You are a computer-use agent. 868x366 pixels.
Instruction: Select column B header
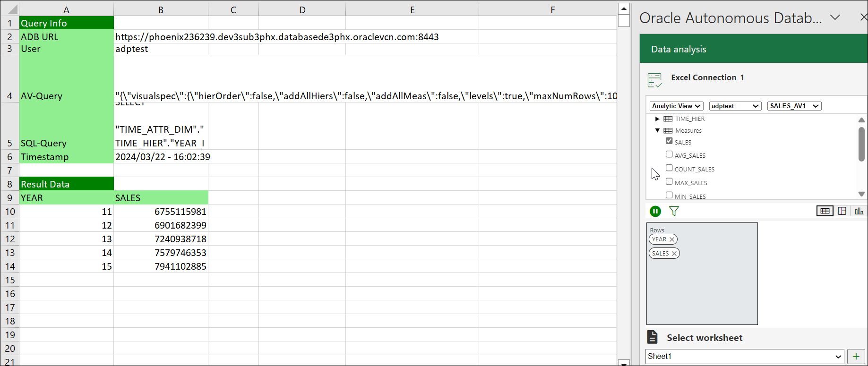[161, 10]
